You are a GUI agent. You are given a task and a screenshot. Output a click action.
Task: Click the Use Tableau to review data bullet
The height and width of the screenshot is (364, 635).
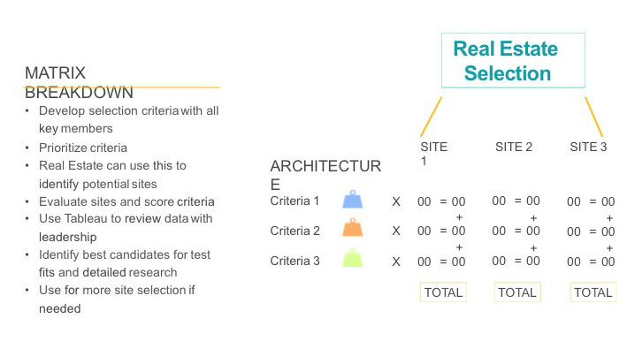point(126,218)
